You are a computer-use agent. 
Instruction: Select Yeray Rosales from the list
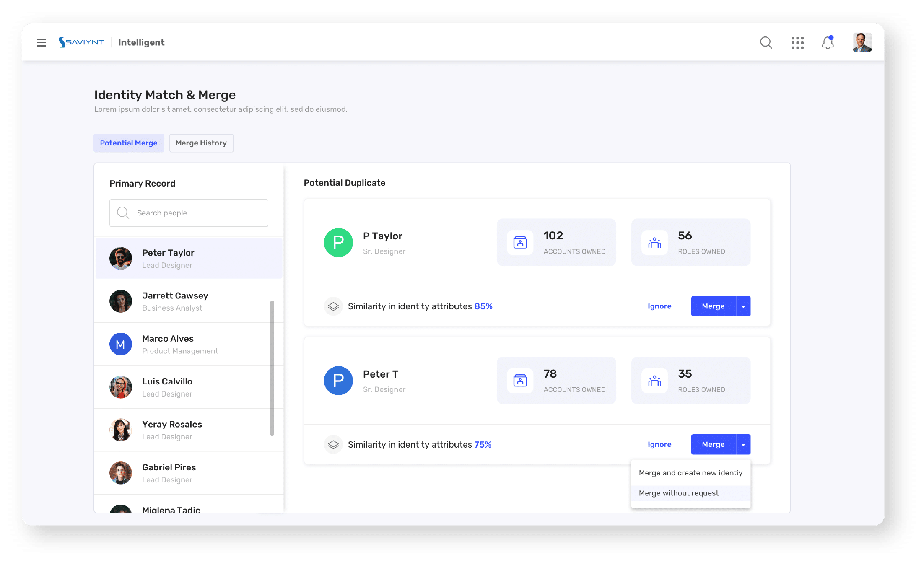(189, 430)
